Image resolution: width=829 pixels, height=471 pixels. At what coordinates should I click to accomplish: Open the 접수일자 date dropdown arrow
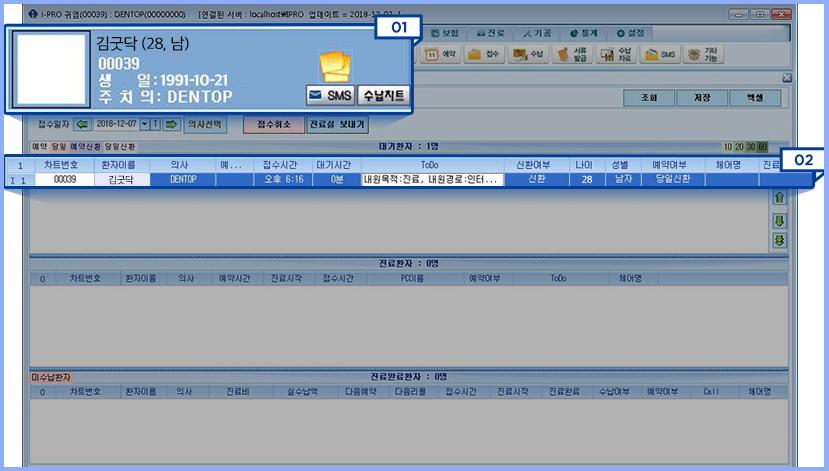point(144,124)
